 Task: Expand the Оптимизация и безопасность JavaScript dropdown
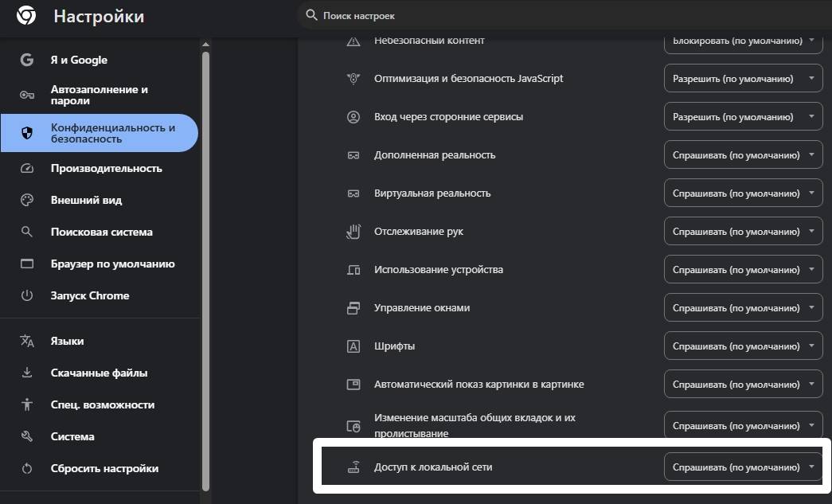tap(742, 79)
